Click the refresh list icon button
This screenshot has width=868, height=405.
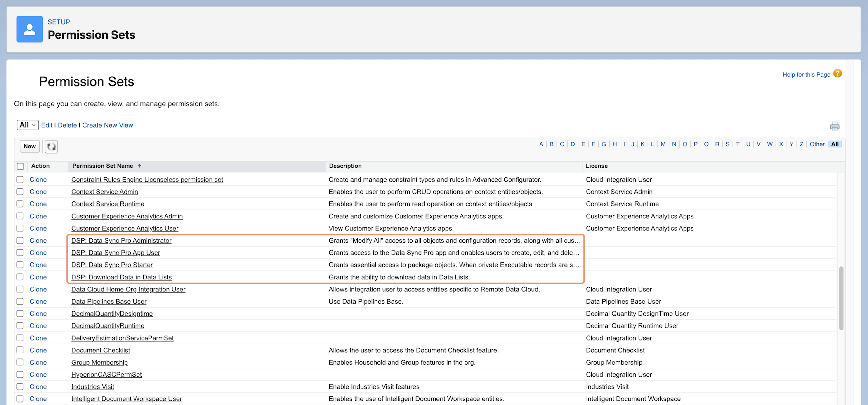click(x=51, y=146)
